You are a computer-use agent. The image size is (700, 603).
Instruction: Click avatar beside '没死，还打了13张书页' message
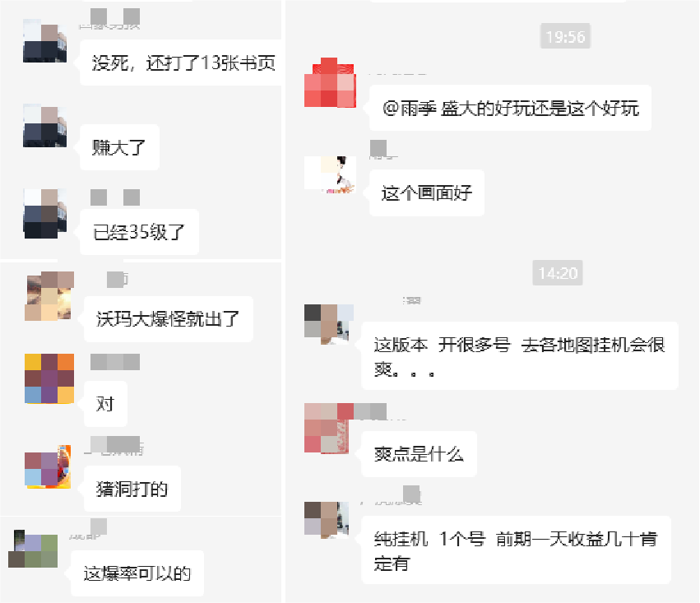44,40
